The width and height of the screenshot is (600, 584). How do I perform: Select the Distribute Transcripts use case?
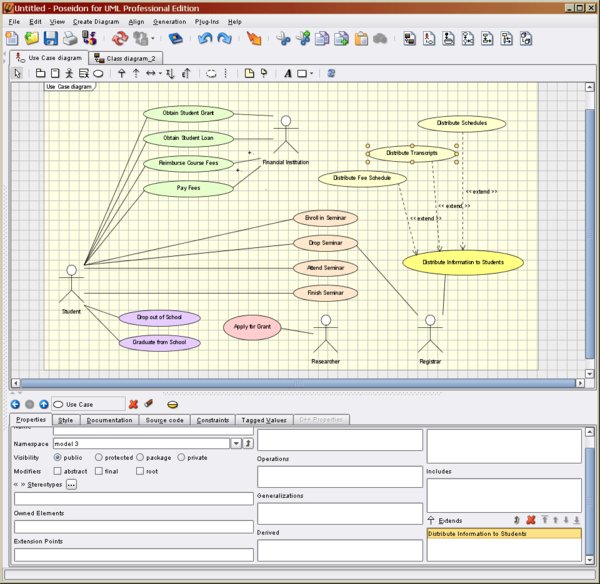pyautogui.click(x=412, y=153)
